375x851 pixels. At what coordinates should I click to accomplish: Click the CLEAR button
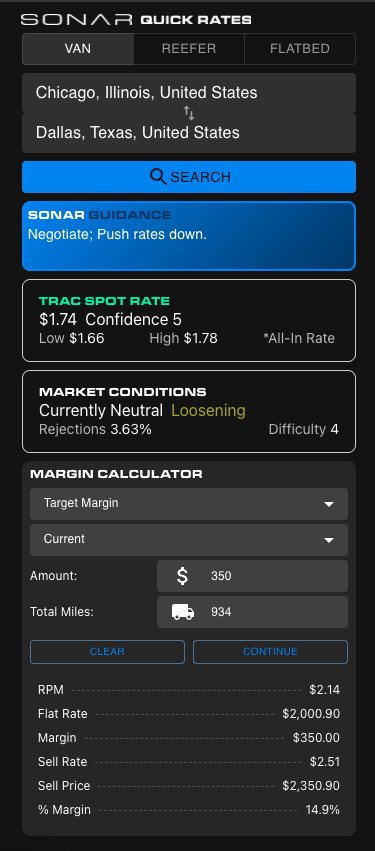[107, 652]
